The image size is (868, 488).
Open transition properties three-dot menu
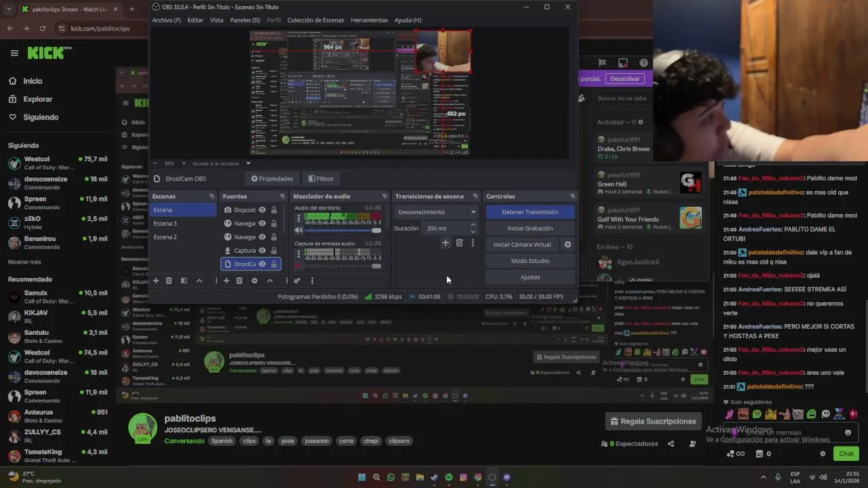point(473,243)
